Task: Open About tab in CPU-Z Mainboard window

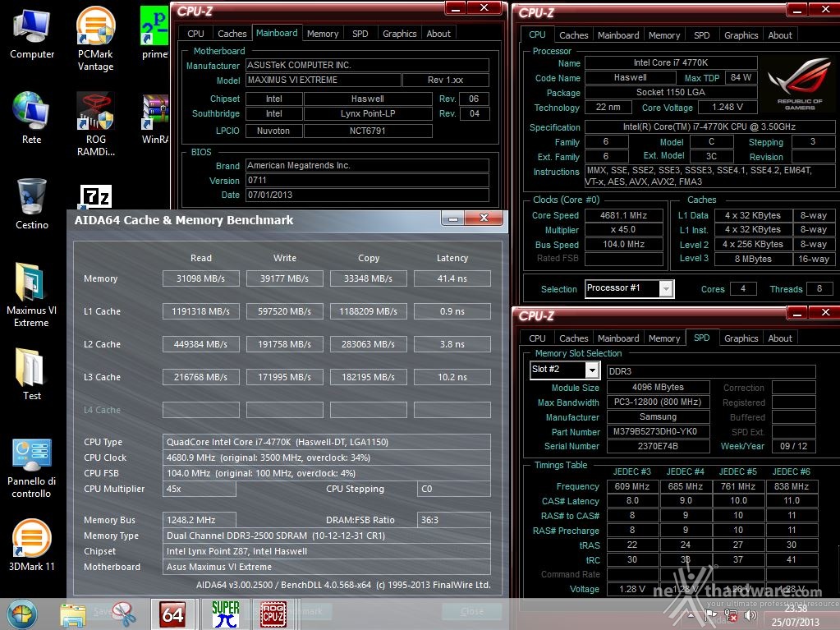Action: (x=438, y=34)
